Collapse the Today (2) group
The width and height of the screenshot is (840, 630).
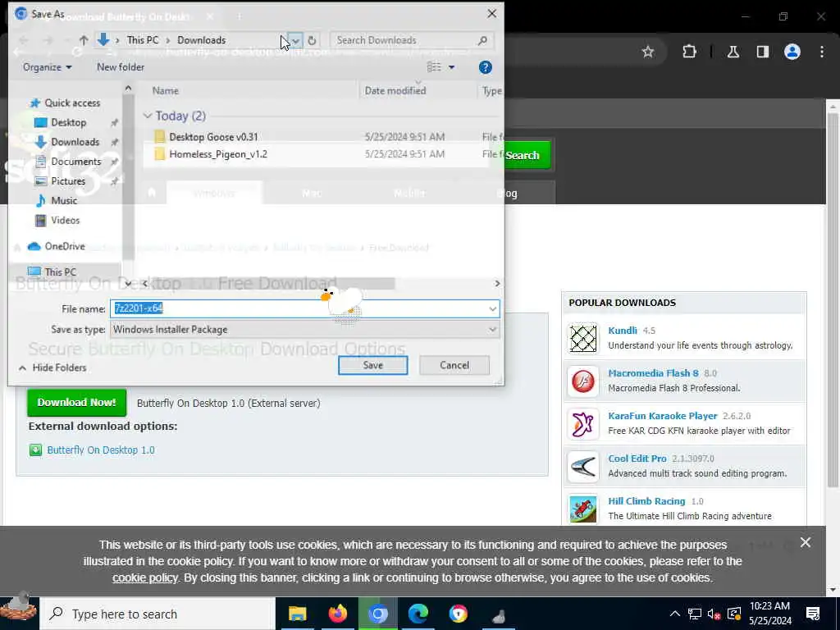(x=148, y=116)
